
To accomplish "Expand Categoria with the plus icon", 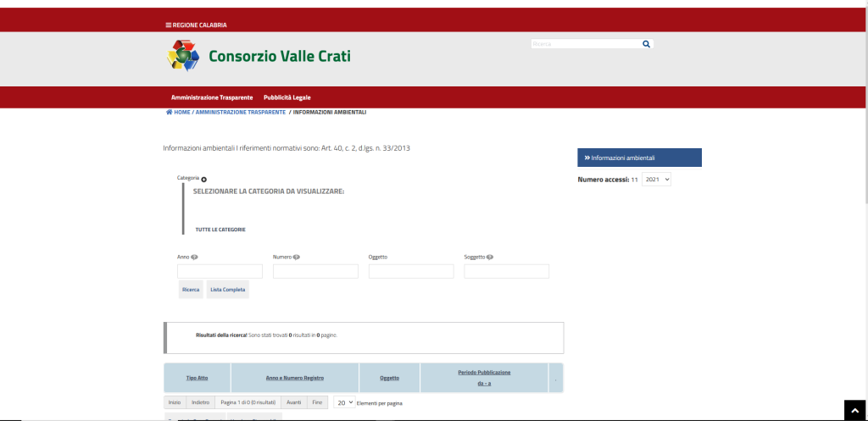I will (x=203, y=180).
